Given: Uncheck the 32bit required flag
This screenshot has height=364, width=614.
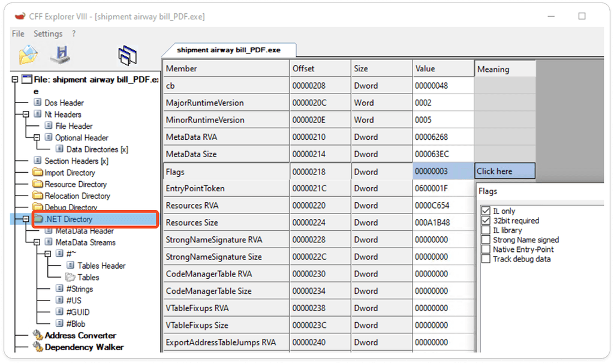Looking at the screenshot, I should 486,221.
